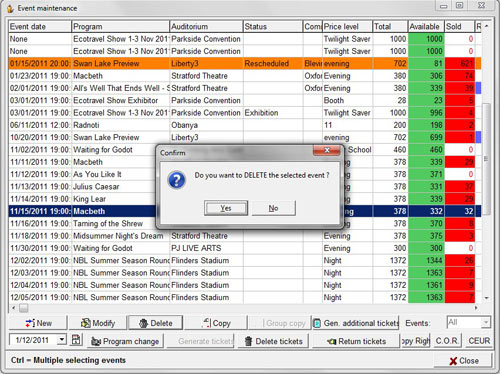Viewport: 500px width, 374px height.
Task: Click the Price level column header
Action: tap(347, 27)
